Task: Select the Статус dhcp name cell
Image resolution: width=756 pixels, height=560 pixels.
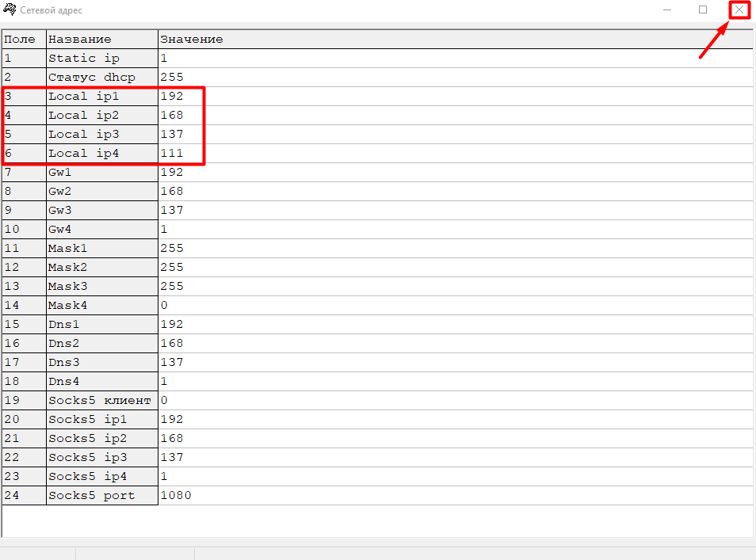Action: coord(102,77)
